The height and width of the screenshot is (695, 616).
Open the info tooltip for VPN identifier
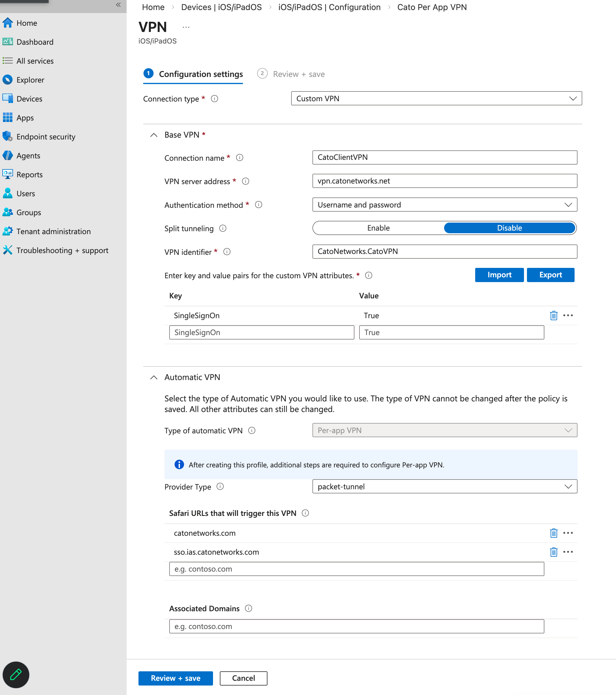[x=227, y=252]
